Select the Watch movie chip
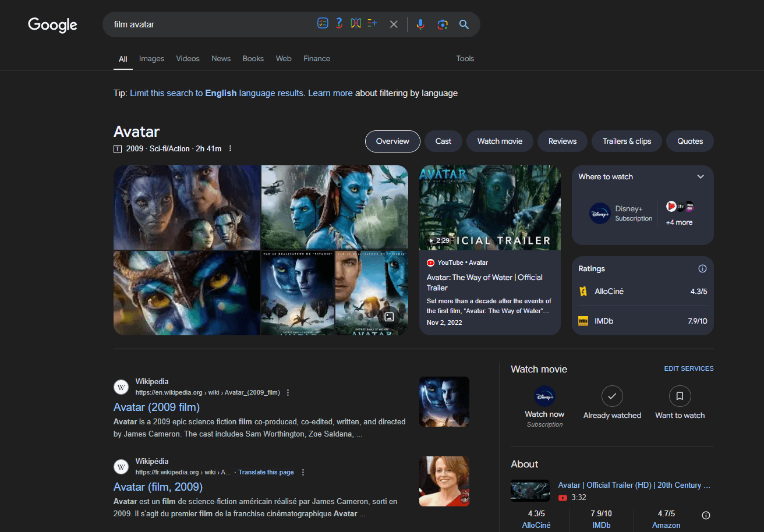Screen dimensions: 764x532 pos(500,141)
